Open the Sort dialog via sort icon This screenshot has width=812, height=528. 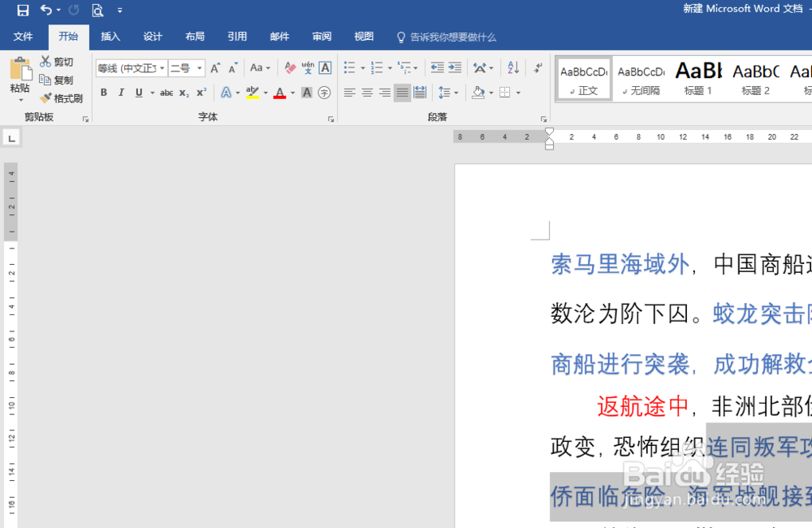pyautogui.click(x=512, y=67)
